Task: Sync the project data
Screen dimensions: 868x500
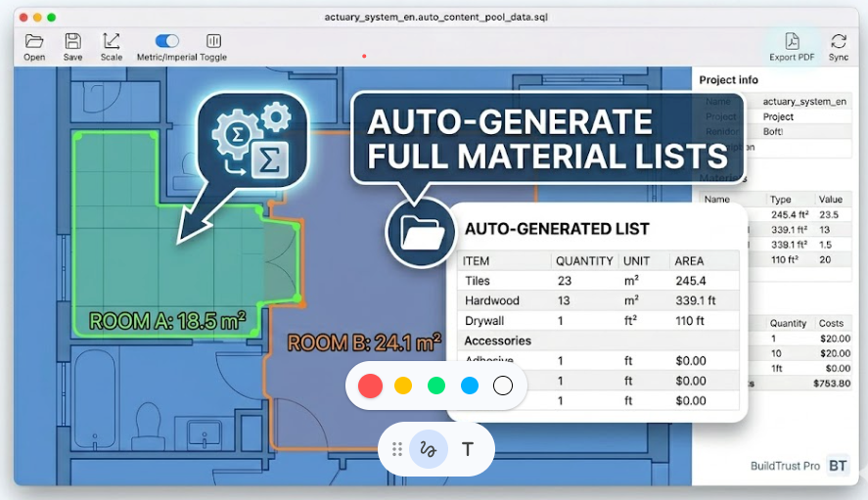Action: pyautogui.click(x=838, y=47)
